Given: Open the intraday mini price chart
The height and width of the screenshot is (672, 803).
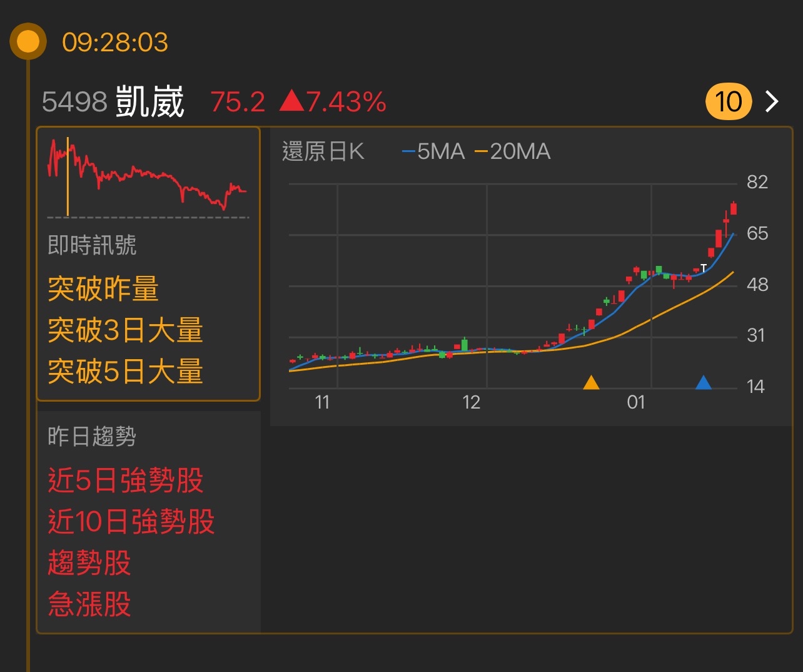Looking at the screenshot, I should pyautogui.click(x=148, y=175).
